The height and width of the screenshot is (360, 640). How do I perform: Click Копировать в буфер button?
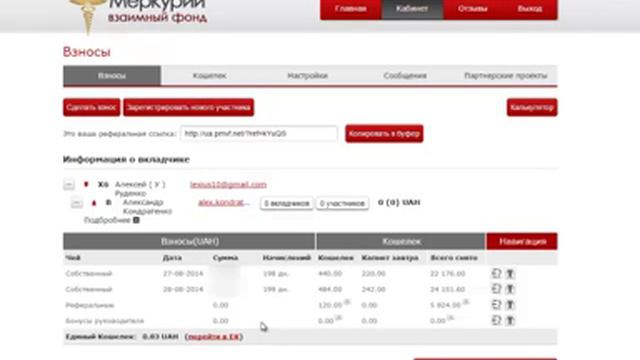click(x=384, y=133)
